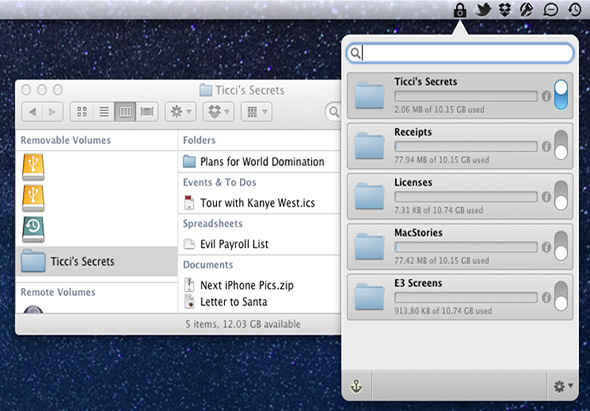590x411 pixels.
Task: Click the Removable Volumes sidebar heading
Action: [x=65, y=140]
